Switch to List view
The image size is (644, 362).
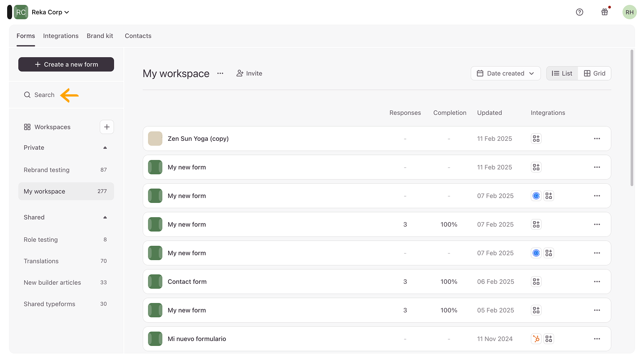click(562, 73)
